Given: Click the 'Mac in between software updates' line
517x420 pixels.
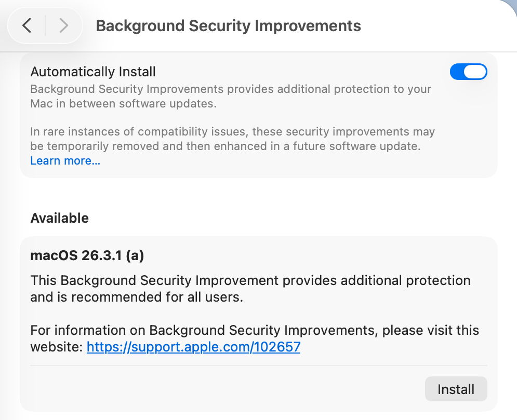Looking at the screenshot, I should [123, 103].
